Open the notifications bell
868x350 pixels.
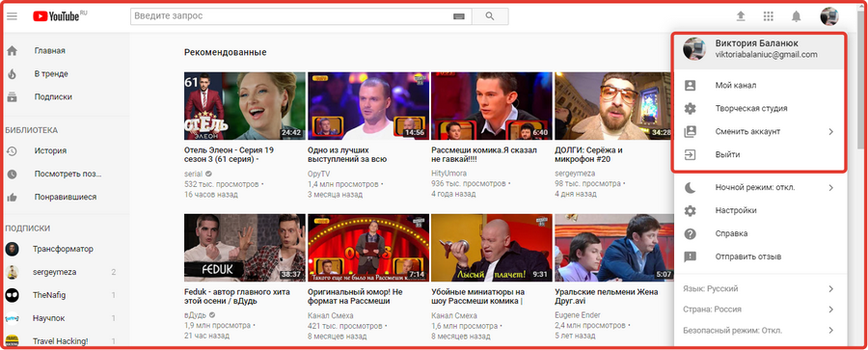(x=796, y=16)
